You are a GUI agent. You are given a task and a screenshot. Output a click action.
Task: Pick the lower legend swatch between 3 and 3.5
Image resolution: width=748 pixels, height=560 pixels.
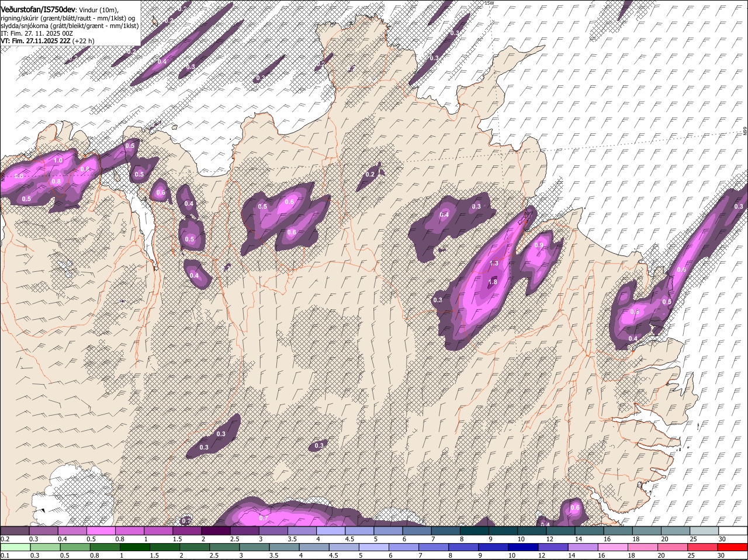[254, 548]
